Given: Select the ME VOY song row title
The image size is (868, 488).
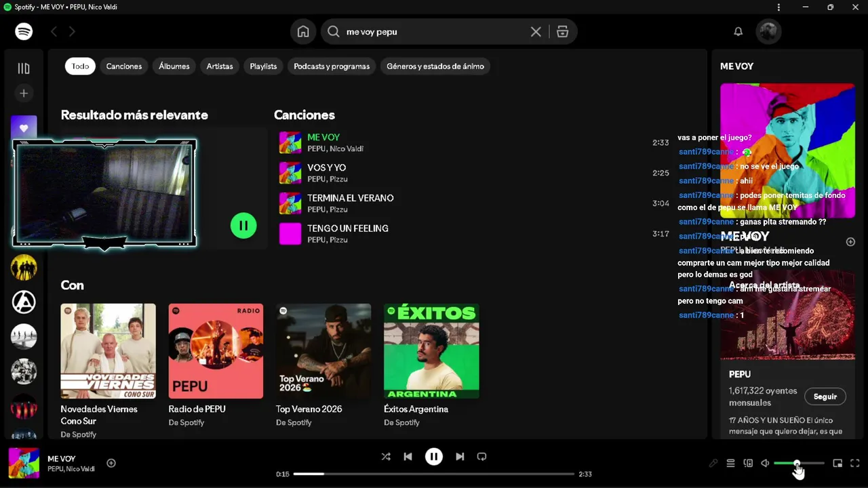Looking at the screenshot, I should point(323,137).
